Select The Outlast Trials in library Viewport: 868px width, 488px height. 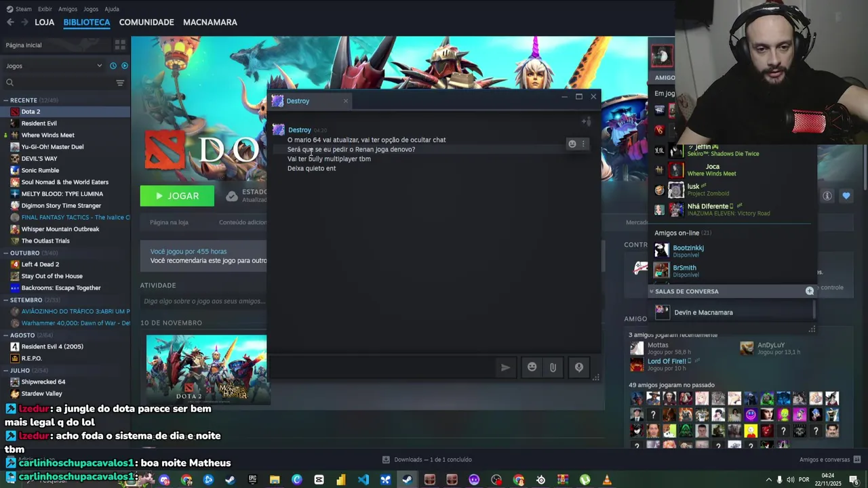pos(65,241)
